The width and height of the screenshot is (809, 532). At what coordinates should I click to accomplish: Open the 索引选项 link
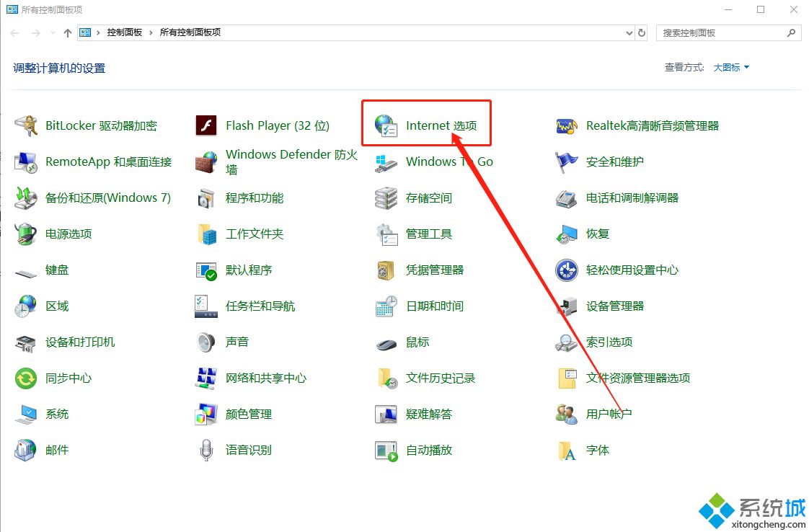[609, 342]
